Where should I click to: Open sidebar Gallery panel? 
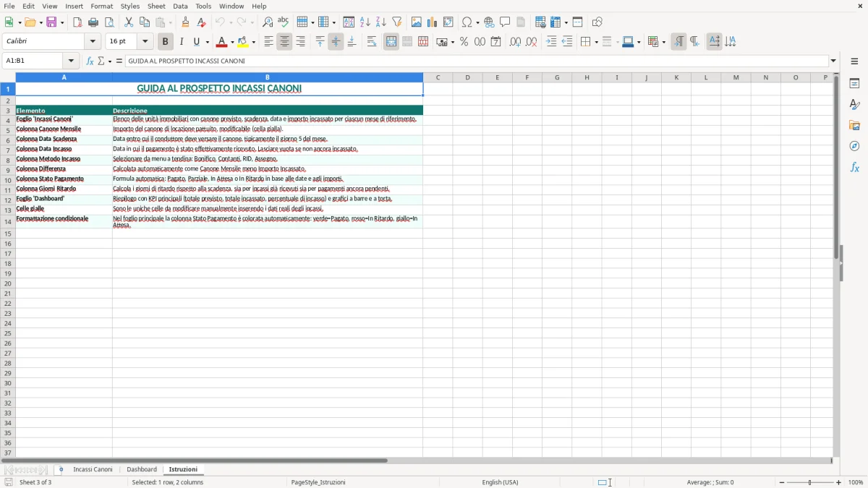pyautogui.click(x=854, y=125)
